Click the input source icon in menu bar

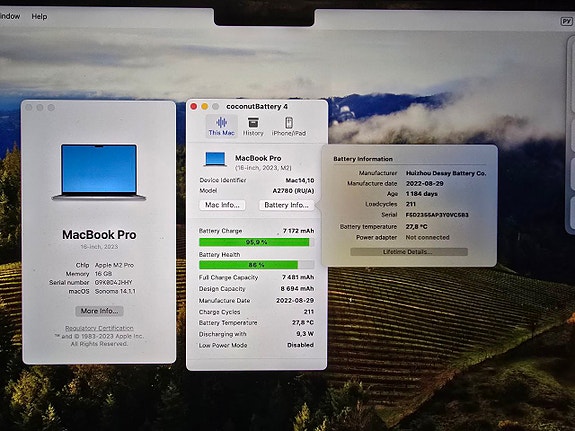point(567,21)
